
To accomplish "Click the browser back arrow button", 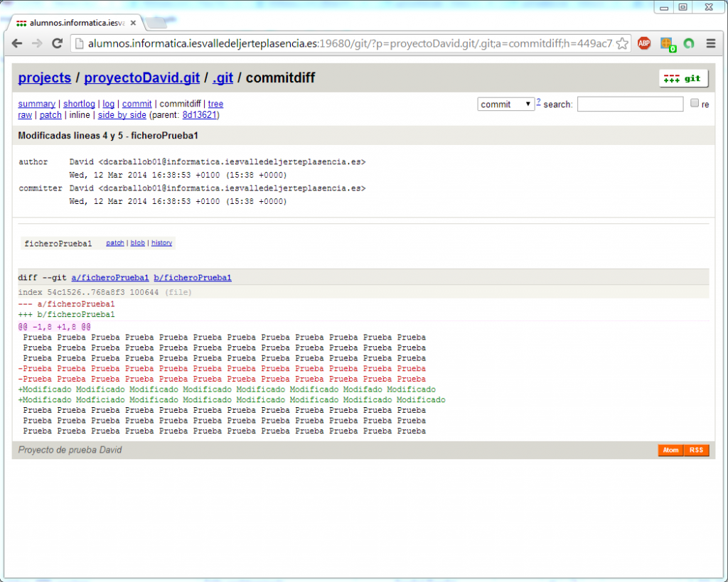I will 17,43.
